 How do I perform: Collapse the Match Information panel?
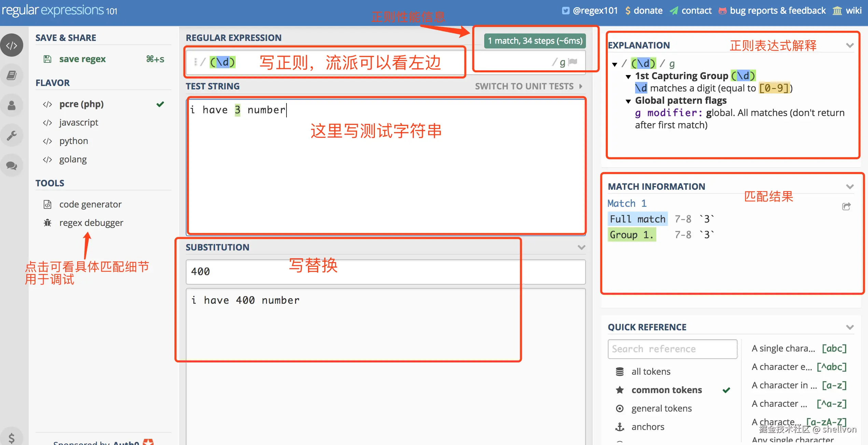850,186
